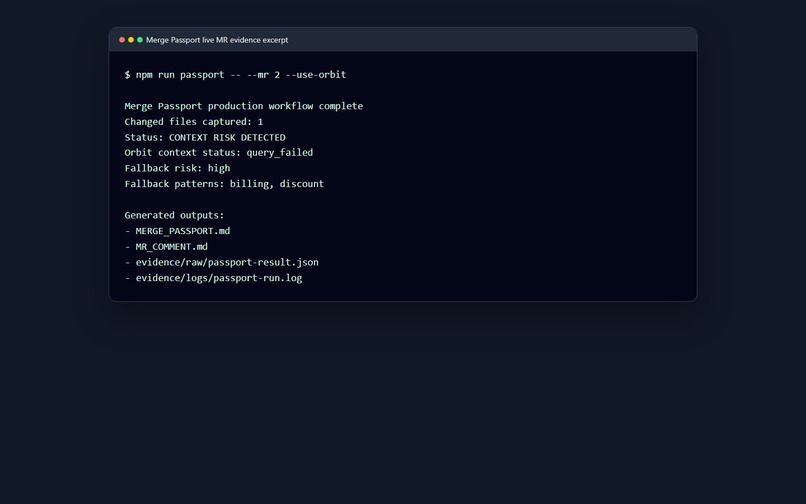Select the evidence/raw/passport-result.json entry
Screen dimensions: 806x504
pos(222,262)
